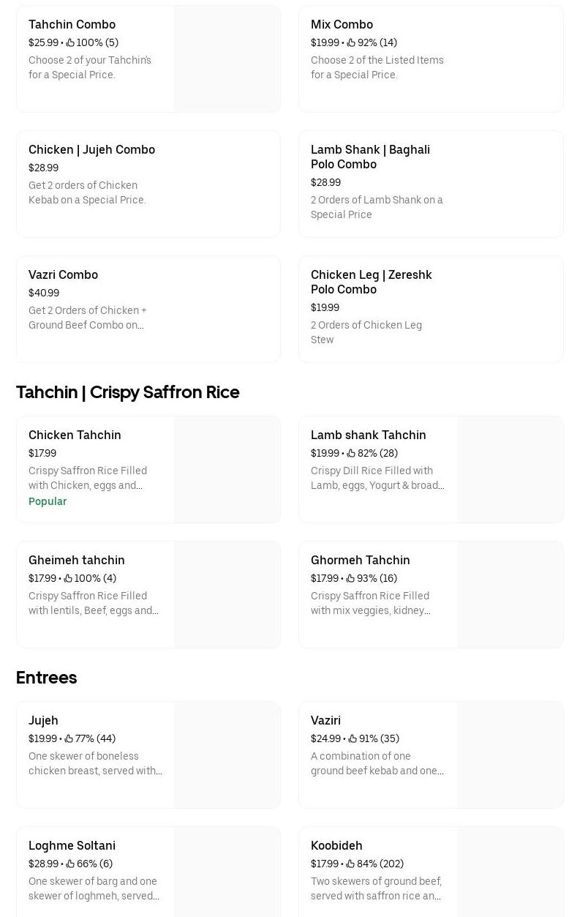588x917 pixels.
Task: Click the thumbs-up icon next to Jujeh rating
Action: click(69, 738)
